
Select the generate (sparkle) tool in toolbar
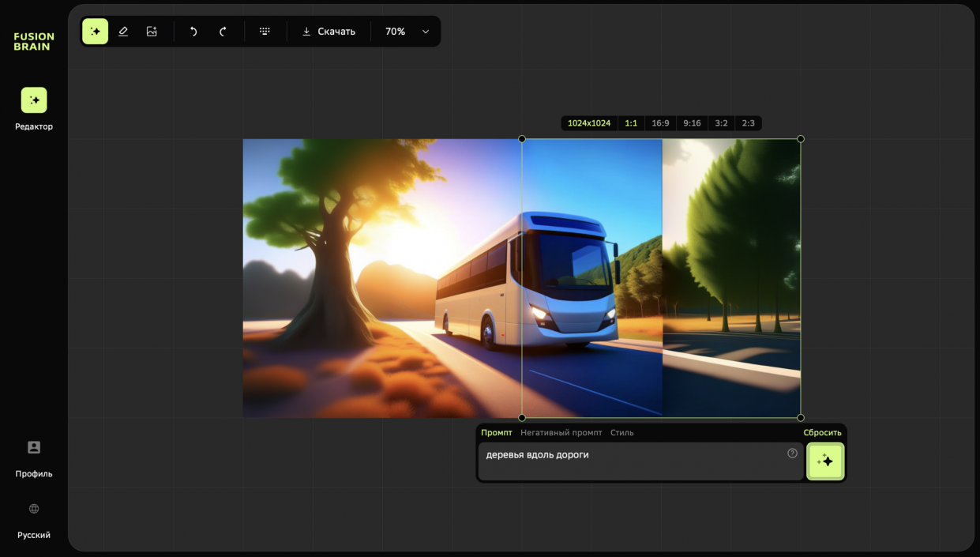[x=95, y=32]
